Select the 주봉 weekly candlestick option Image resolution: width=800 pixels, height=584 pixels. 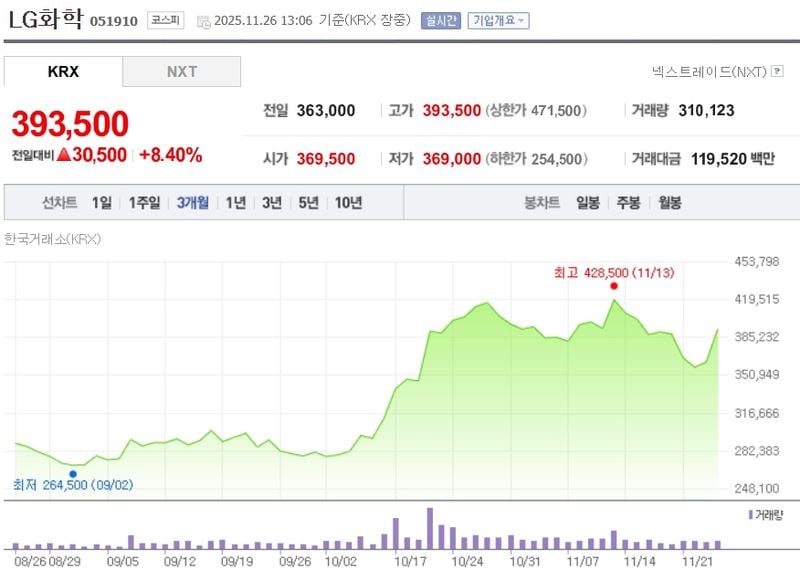628,202
